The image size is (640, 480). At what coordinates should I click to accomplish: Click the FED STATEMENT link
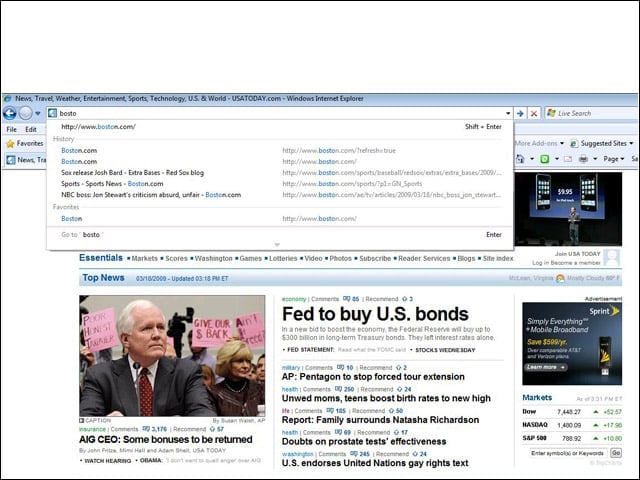click(311, 350)
